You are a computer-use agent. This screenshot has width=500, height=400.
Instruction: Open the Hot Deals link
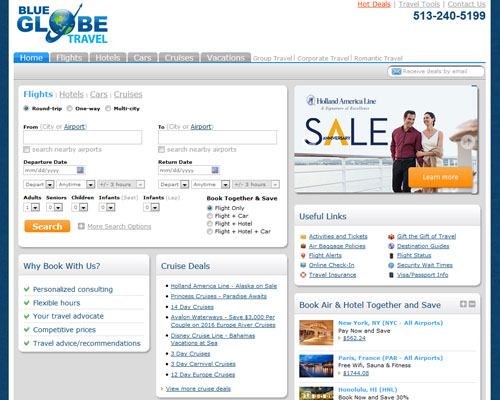(x=374, y=4)
